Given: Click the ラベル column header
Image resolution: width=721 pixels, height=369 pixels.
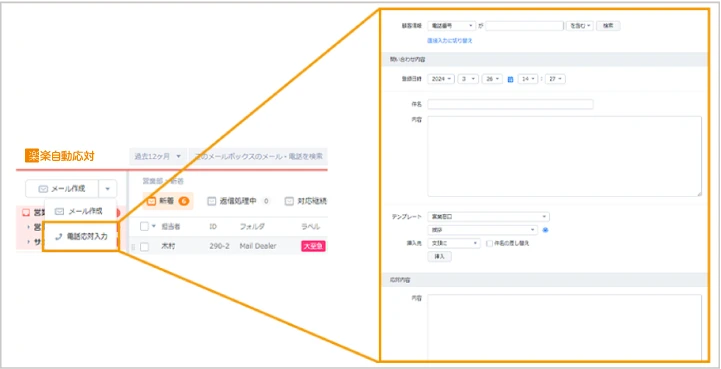Looking at the screenshot, I should click(x=310, y=227).
